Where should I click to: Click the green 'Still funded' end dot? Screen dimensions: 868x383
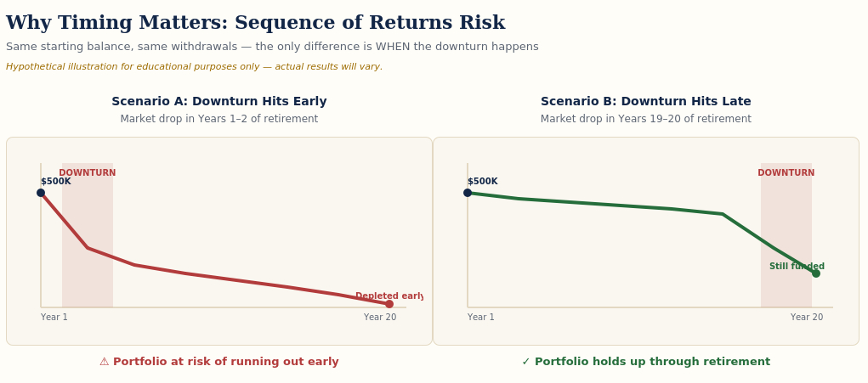(816, 273)
